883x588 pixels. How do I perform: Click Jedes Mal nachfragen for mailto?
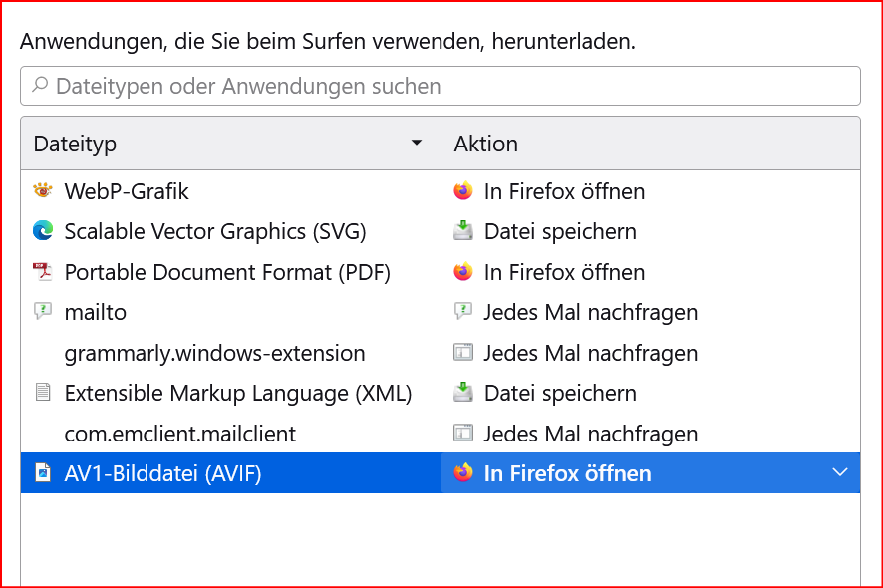tap(590, 312)
